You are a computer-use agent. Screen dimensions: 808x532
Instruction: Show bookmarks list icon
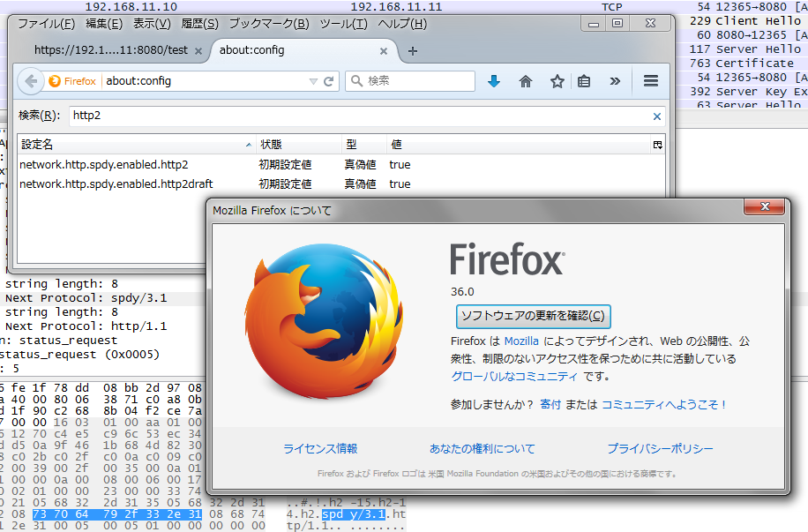pyautogui.click(x=584, y=81)
